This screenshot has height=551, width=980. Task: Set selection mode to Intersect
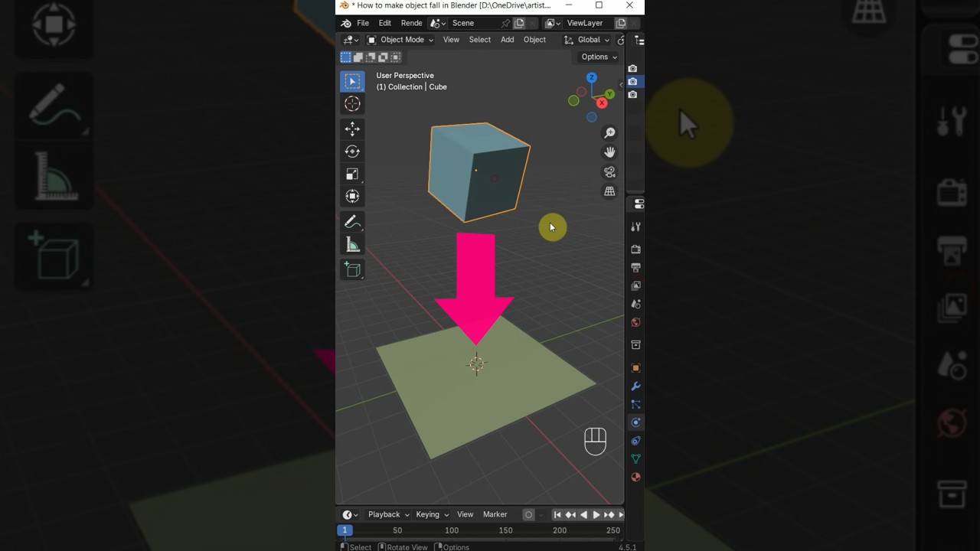point(396,57)
